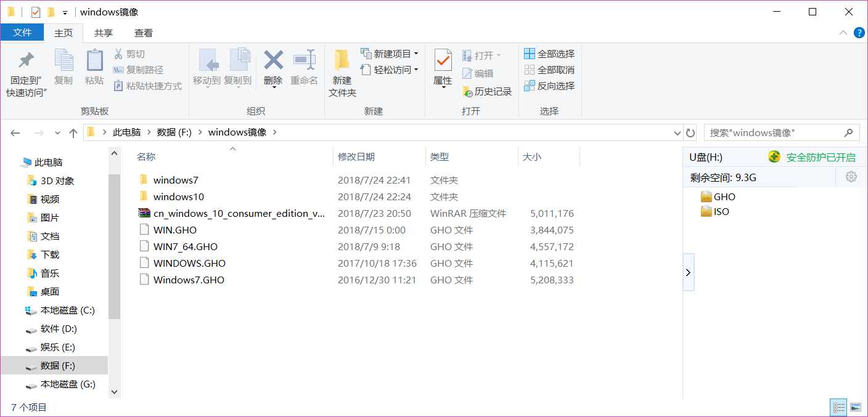Click the Pin to Quick Access icon
Screen dimensions: 868x417
(27, 62)
